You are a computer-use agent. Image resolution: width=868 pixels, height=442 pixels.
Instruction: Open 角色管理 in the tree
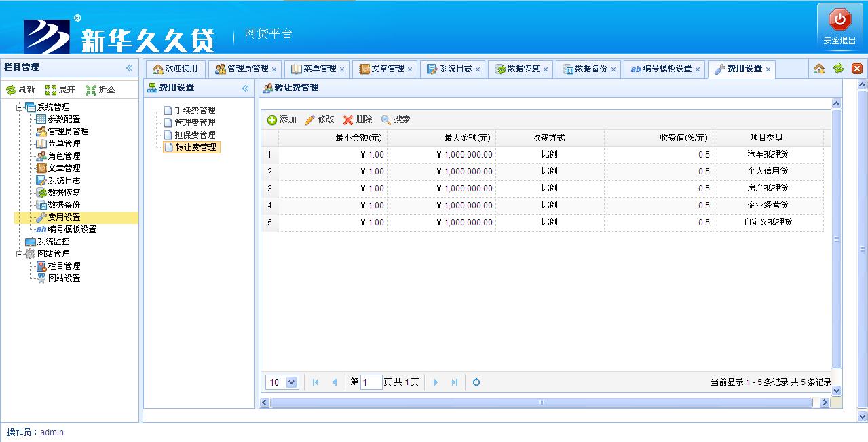point(64,156)
